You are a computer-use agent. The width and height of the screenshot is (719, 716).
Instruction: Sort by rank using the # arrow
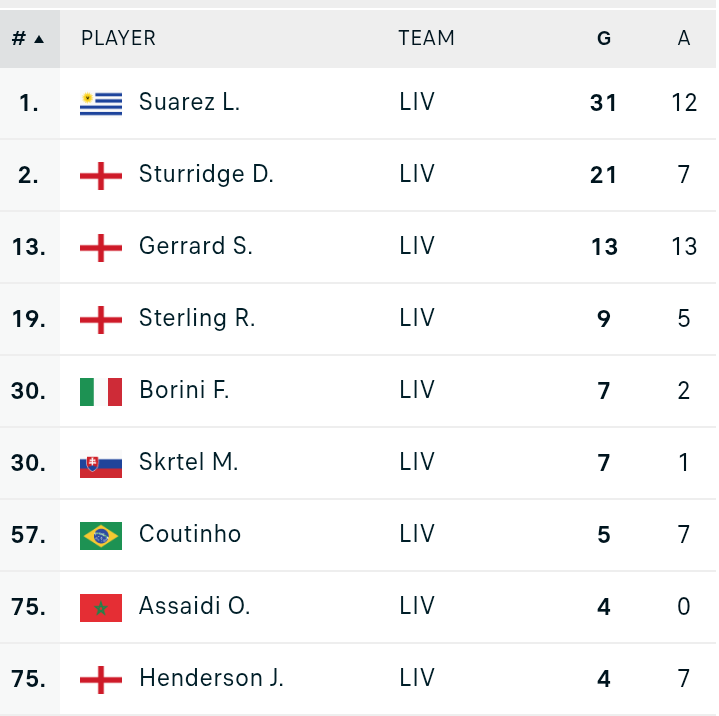(x=28, y=39)
